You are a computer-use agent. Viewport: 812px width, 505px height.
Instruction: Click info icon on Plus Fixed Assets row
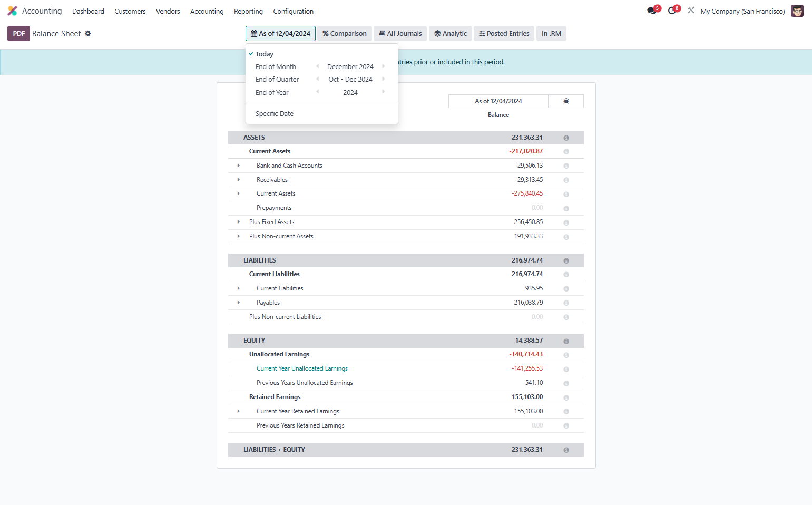tap(566, 222)
